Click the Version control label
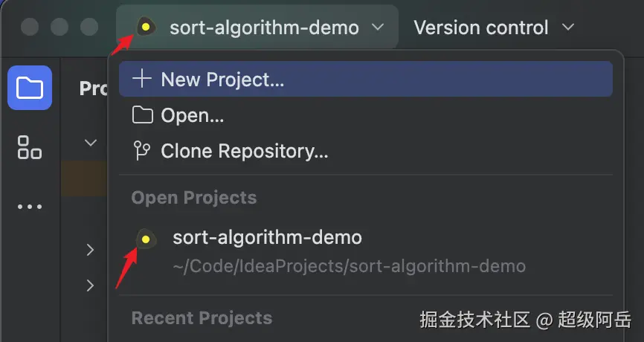 tap(480, 28)
